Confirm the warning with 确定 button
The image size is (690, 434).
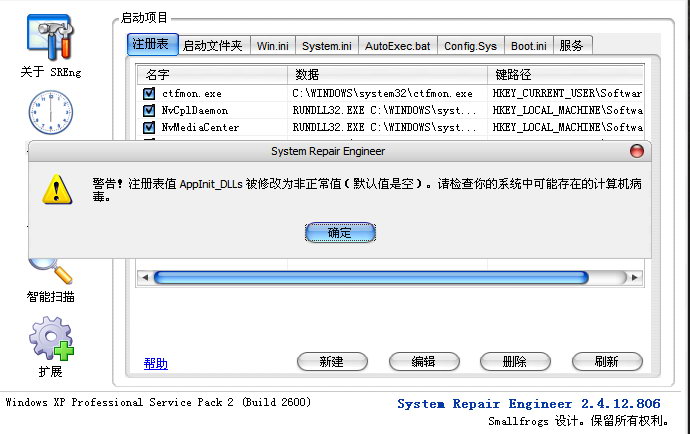coord(340,232)
